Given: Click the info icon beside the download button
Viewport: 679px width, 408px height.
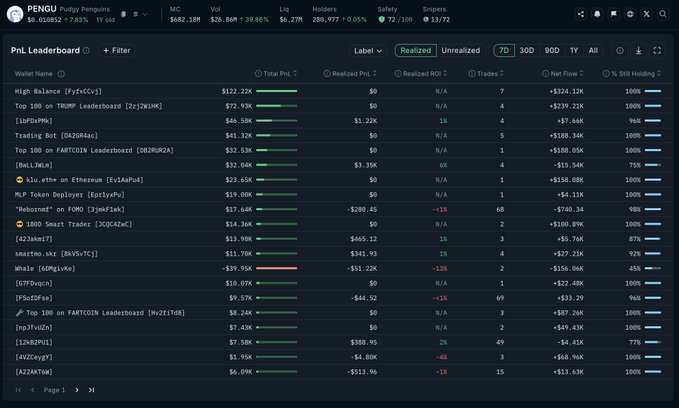Looking at the screenshot, I should 620,51.
